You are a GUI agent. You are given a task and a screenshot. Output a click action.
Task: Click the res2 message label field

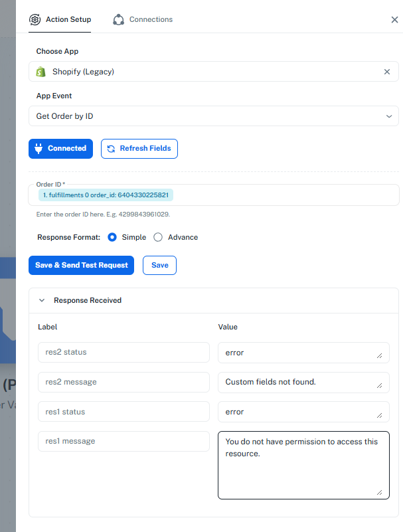[123, 382]
